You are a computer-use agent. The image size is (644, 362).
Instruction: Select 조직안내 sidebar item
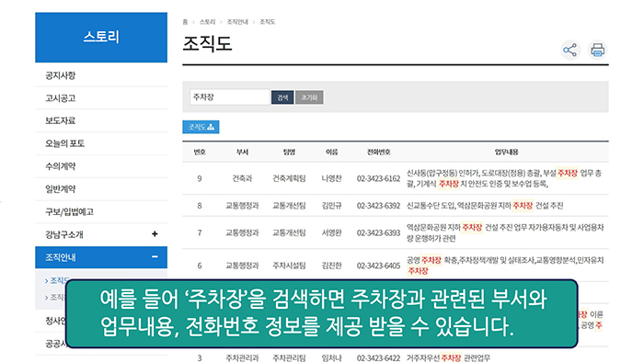(101, 257)
